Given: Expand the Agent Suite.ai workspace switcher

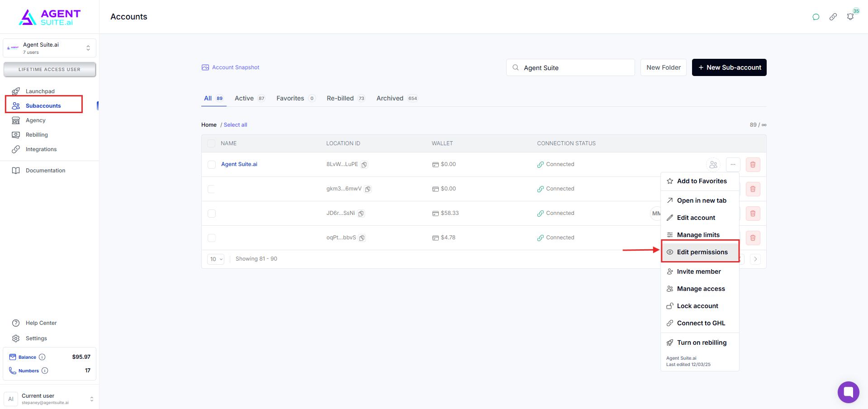Looking at the screenshot, I should (49, 48).
